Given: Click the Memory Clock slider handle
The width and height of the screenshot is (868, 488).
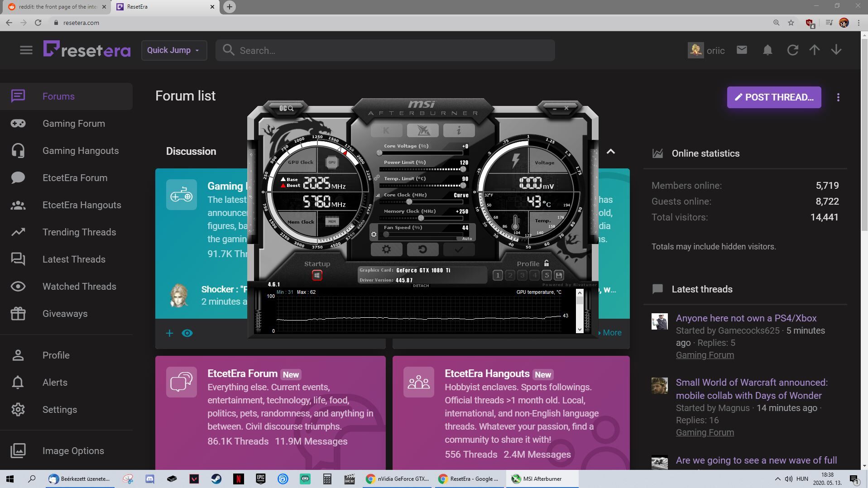Looking at the screenshot, I should (x=421, y=218).
